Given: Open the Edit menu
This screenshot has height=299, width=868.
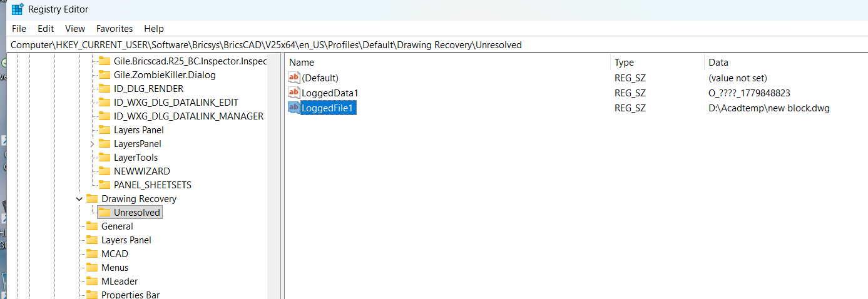Looking at the screenshot, I should (x=46, y=29).
